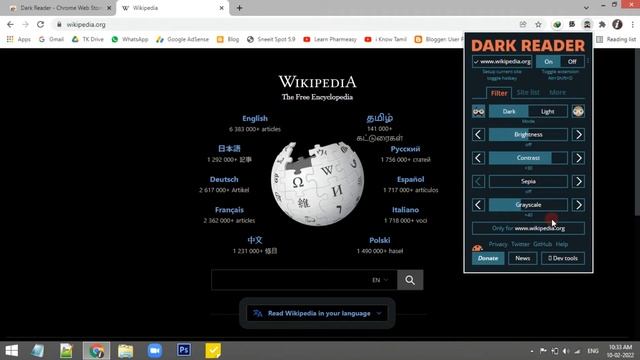The width and height of the screenshot is (640, 360).
Task: Click the Dark mode glasses icon
Action: point(478,111)
